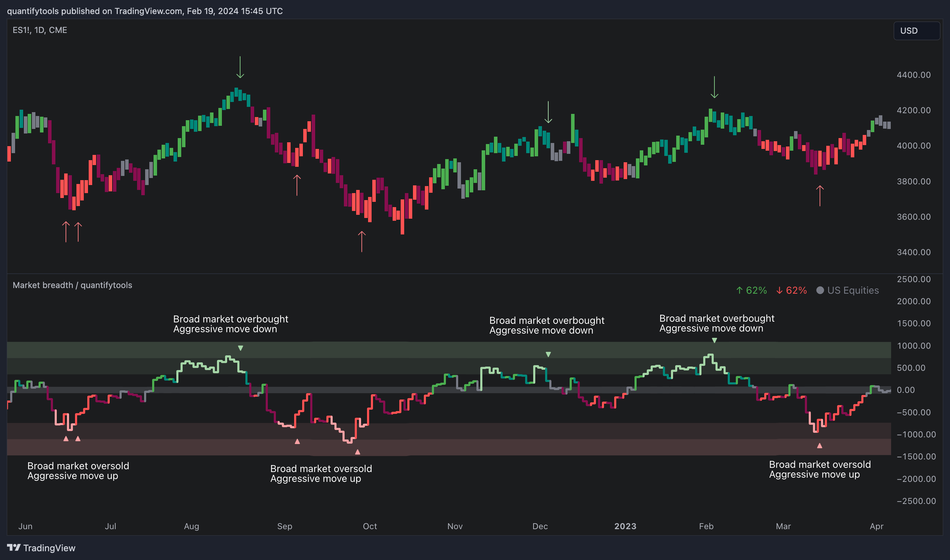Viewport: 950px width, 560px height.
Task: Click the Jun label on time axis
Action: coord(25,526)
